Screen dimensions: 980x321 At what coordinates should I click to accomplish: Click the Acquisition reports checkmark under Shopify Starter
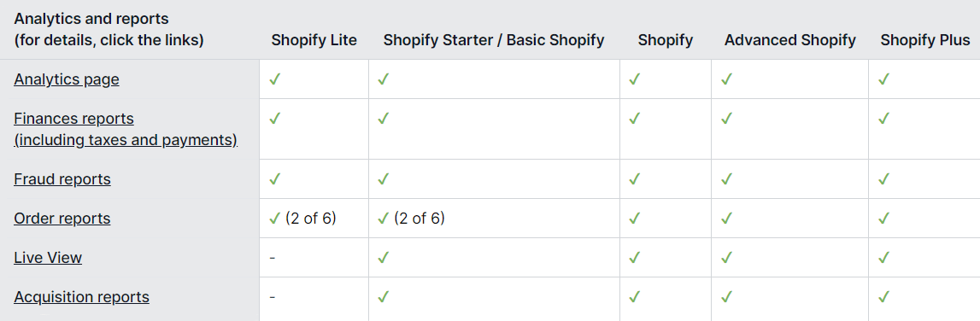(x=383, y=296)
